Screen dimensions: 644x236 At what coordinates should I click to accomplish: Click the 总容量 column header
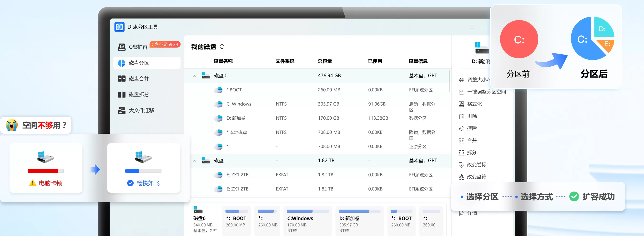[325, 61]
